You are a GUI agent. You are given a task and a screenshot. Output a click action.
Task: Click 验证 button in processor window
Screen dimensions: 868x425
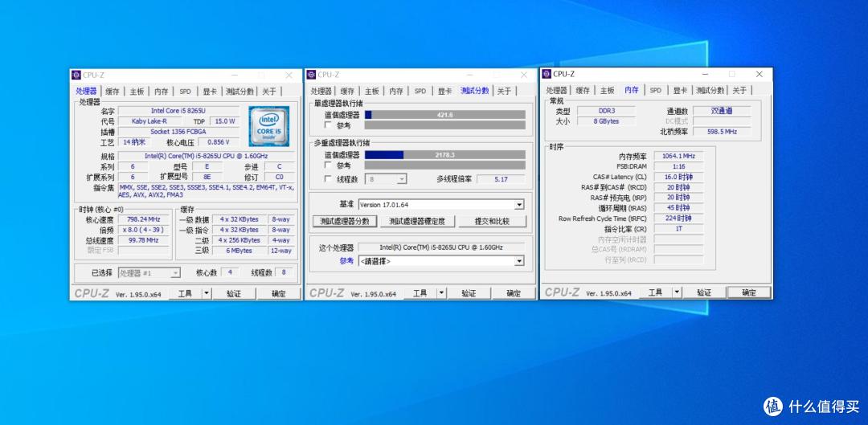click(234, 294)
